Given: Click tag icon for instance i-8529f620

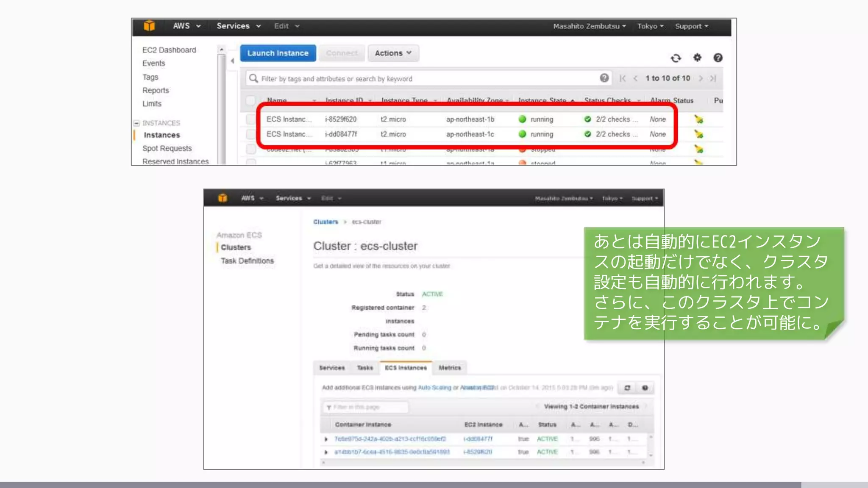Looking at the screenshot, I should [x=698, y=119].
